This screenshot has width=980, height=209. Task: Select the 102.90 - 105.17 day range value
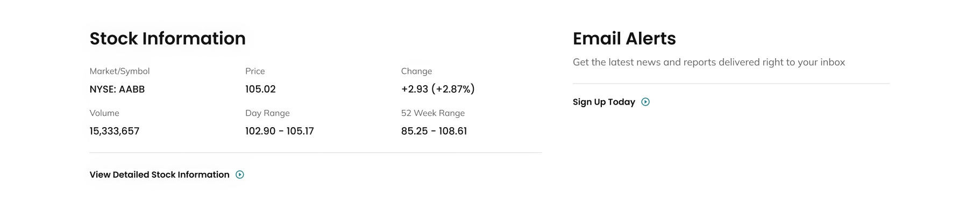coord(279,131)
